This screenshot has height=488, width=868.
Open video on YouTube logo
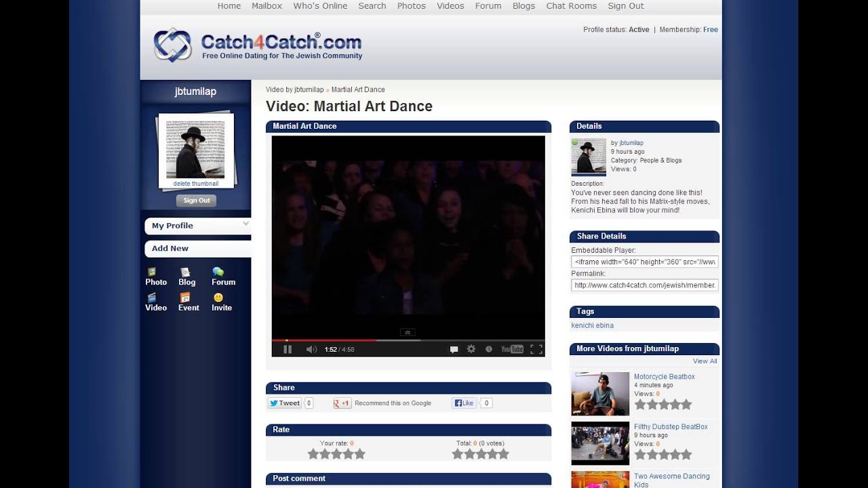pos(512,349)
